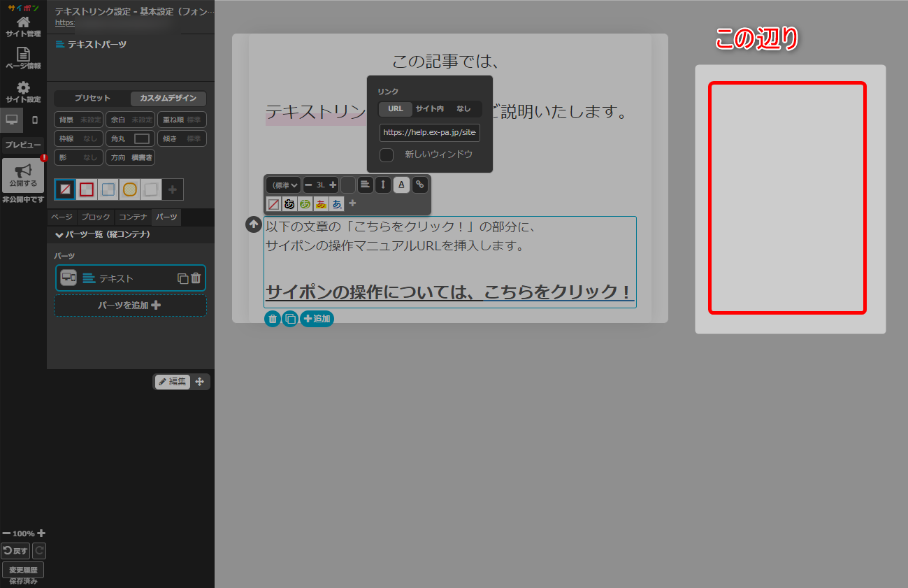Open 傾き 標準 setting

click(x=182, y=138)
